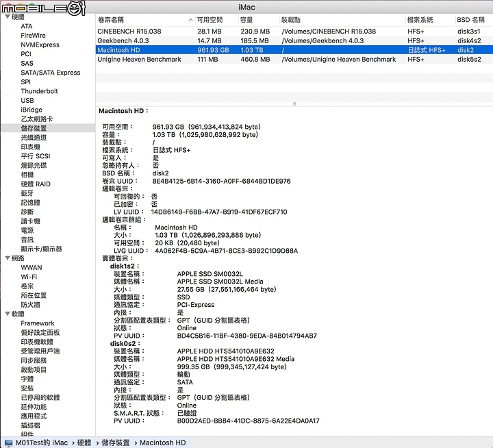This screenshot has width=493, height=448.
Task: Select CINEBENCH R15.038 volume row
Action: pos(294,32)
